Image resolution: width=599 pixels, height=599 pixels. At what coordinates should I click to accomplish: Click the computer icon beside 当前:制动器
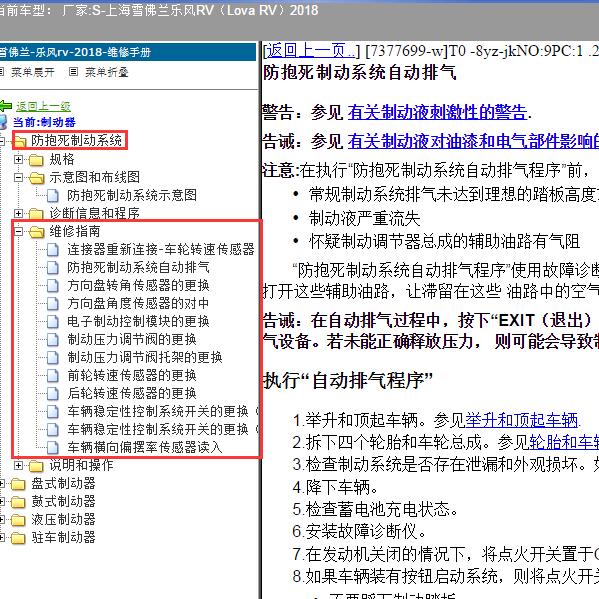[x=3, y=122]
